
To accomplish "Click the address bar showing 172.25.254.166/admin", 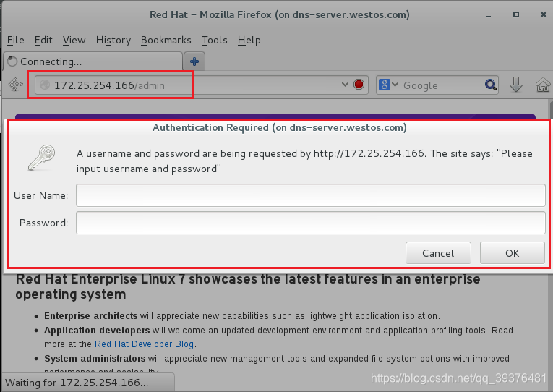I will click(x=202, y=85).
